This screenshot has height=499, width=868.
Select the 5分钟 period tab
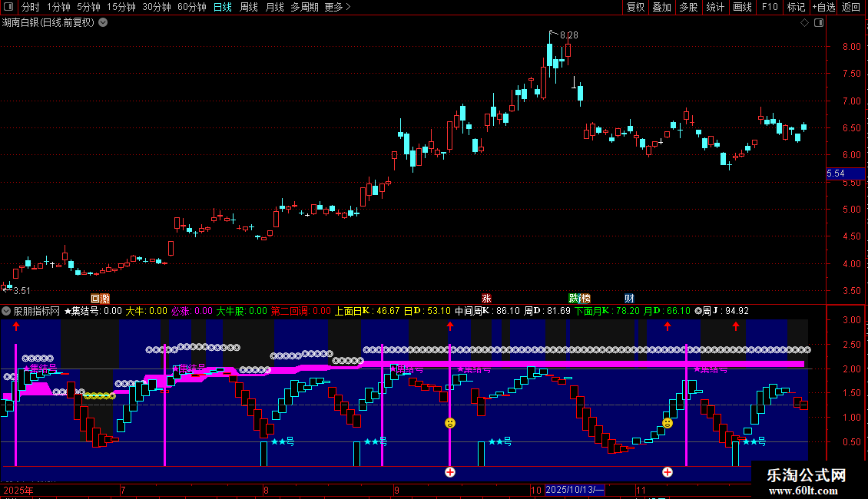point(88,7)
